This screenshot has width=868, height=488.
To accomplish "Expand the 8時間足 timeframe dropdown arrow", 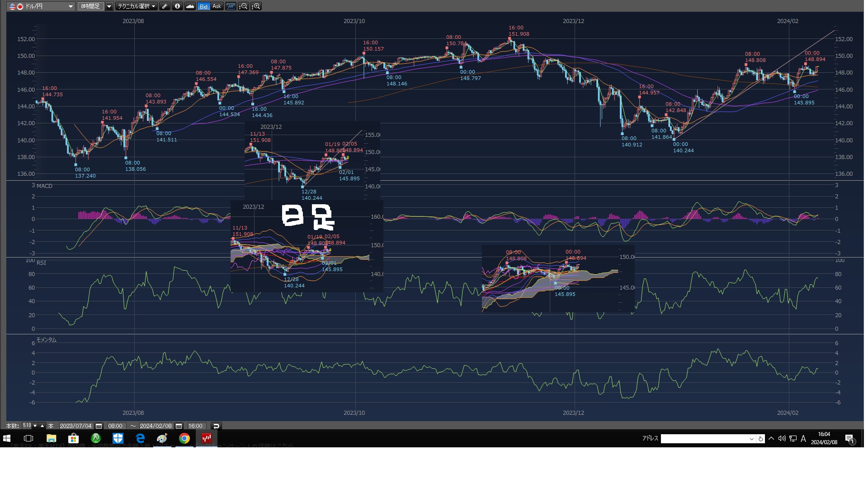I will coord(109,6).
